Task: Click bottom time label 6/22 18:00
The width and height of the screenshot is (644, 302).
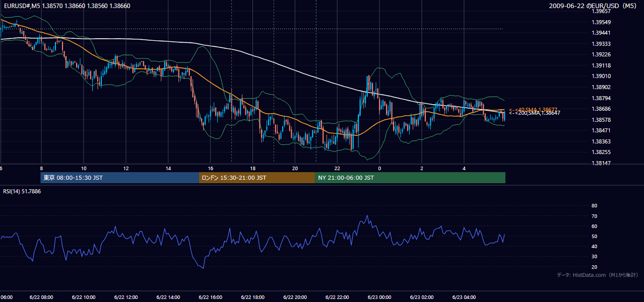Action: [x=253, y=297]
